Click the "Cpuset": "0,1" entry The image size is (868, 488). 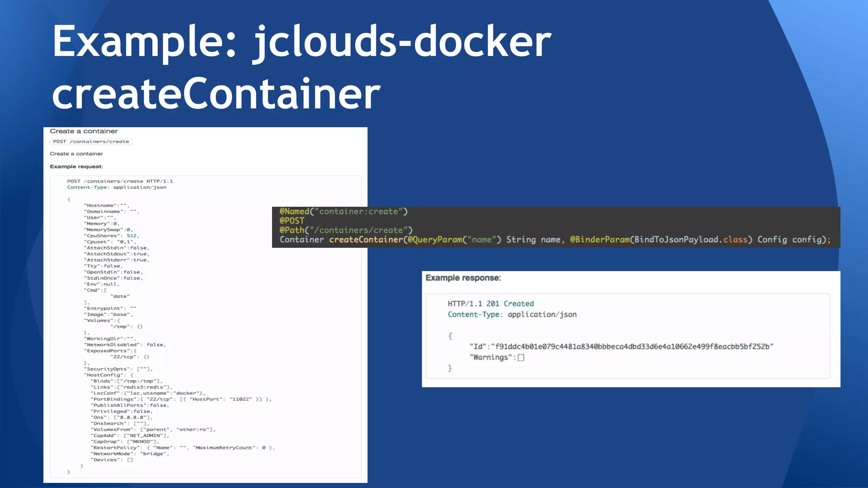click(x=110, y=242)
